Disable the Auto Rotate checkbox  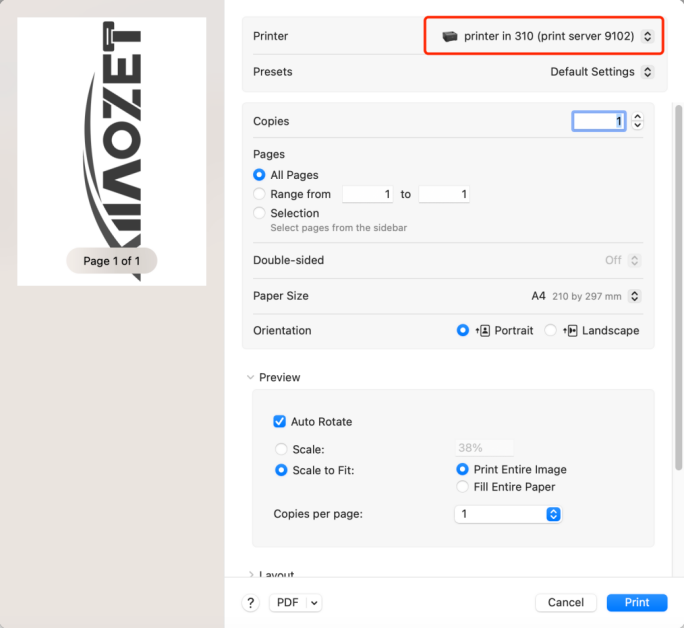pyautogui.click(x=280, y=422)
